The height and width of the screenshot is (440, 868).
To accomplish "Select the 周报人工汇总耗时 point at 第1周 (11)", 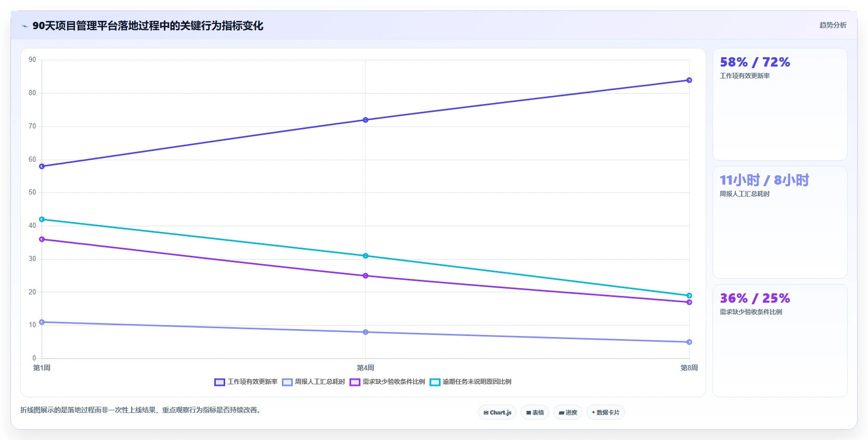I will point(42,322).
